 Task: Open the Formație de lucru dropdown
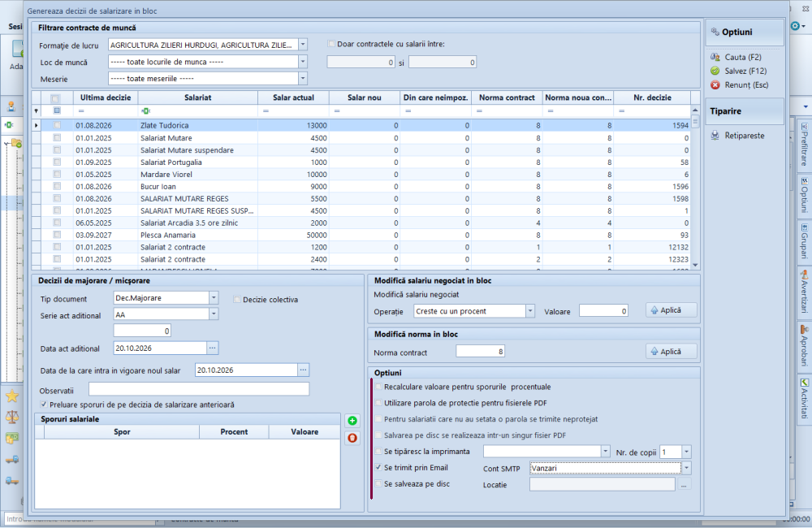(x=303, y=45)
